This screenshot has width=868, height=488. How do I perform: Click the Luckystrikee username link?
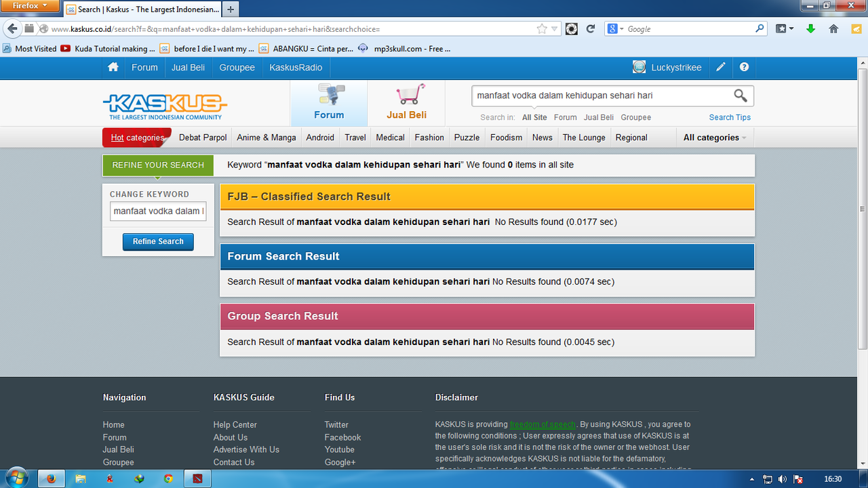coord(676,67)
